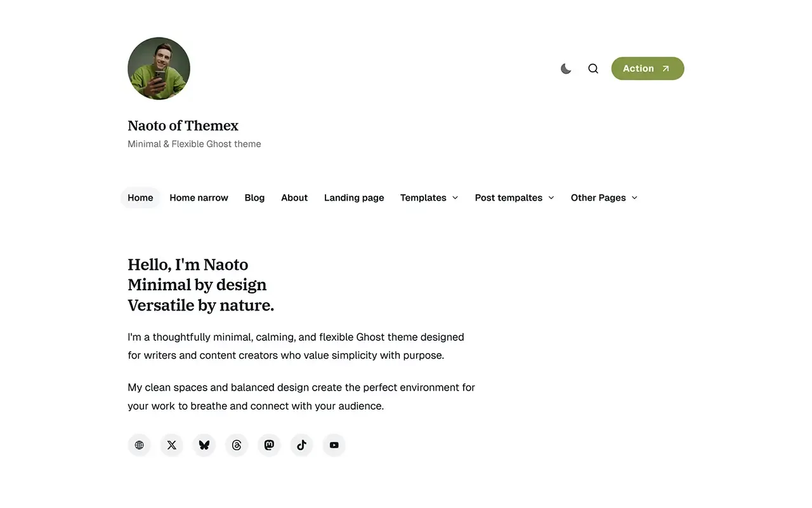
Task: Click the Naoto of Themex site title
Action: click(x=183, y=126)
